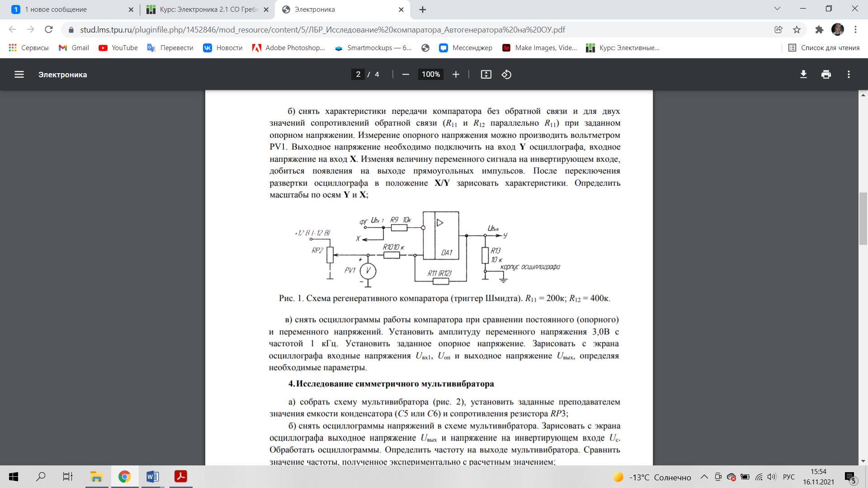Open PDF viewer more actions menu
Screen dimensions: 868x488
849,75
